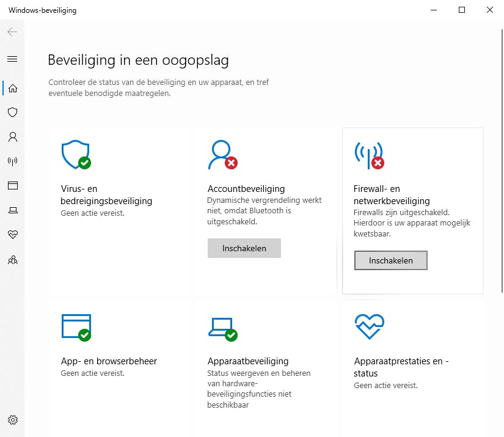
Task: Open device security via sidebar laptop icon
Action: click(13, 210)
